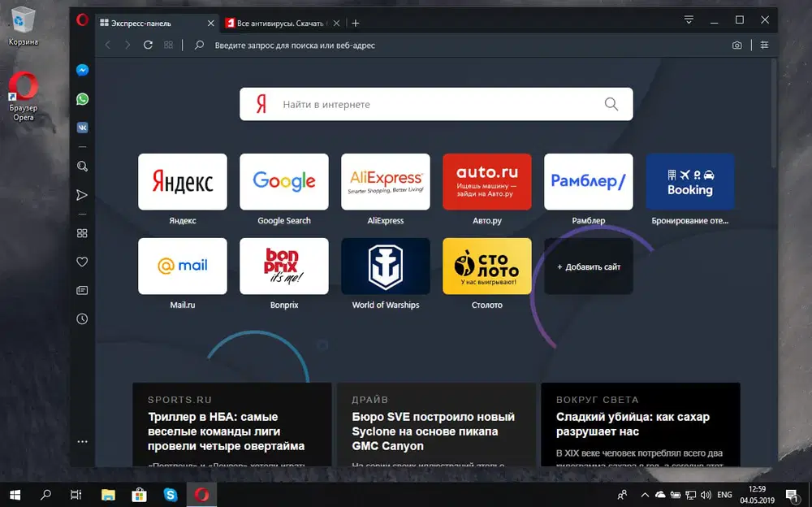Image resolution: width=812 pixels, height=507 pixels.
Task: Reload the current page
Action: click(148, 45)
